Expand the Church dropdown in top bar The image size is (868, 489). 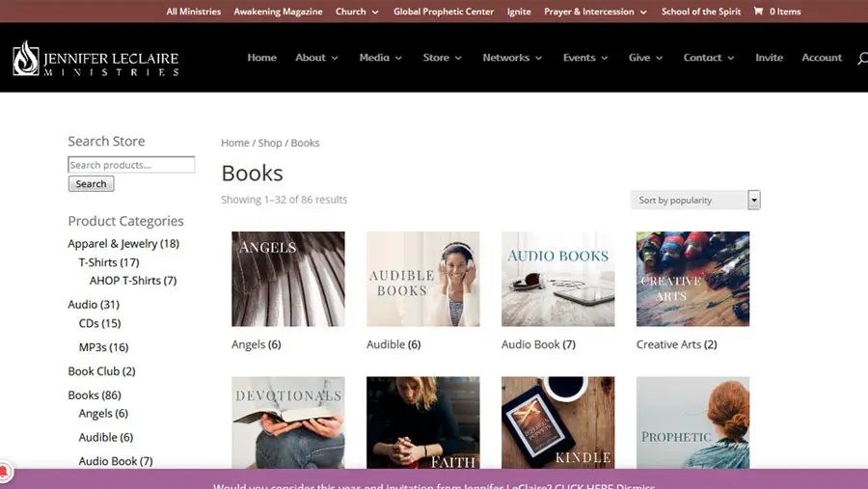coord(356,12)
